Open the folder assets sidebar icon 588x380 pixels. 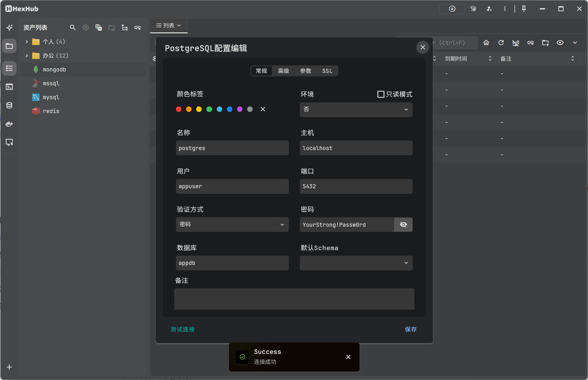coord(9,46)
